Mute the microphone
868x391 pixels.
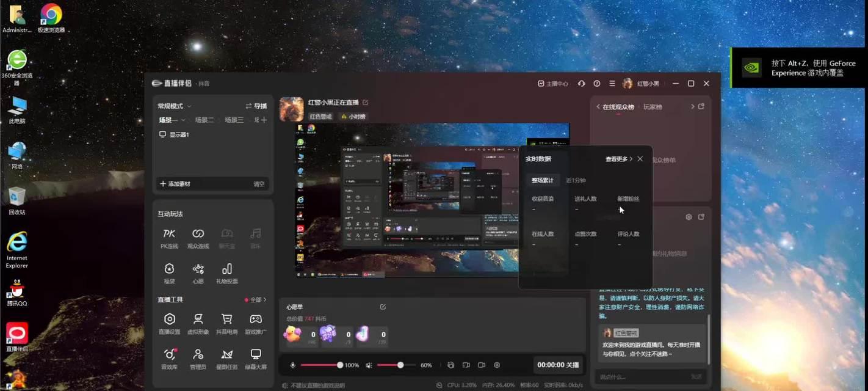pyautogui.click(x=293, y=365)
